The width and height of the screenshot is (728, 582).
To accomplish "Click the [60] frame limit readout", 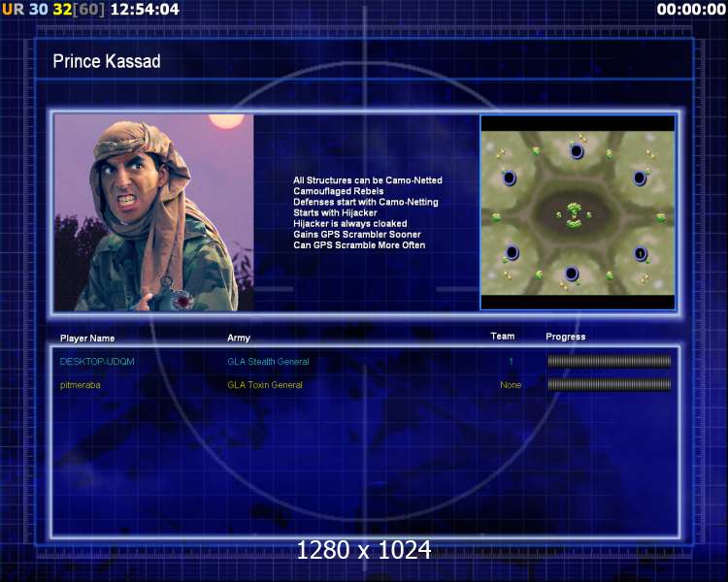I will coord(89,10).
